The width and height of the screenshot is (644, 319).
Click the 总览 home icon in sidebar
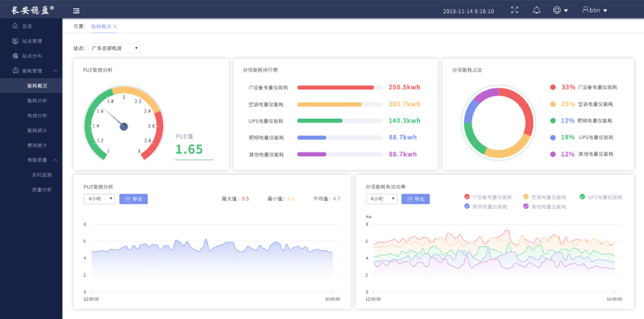16,26
